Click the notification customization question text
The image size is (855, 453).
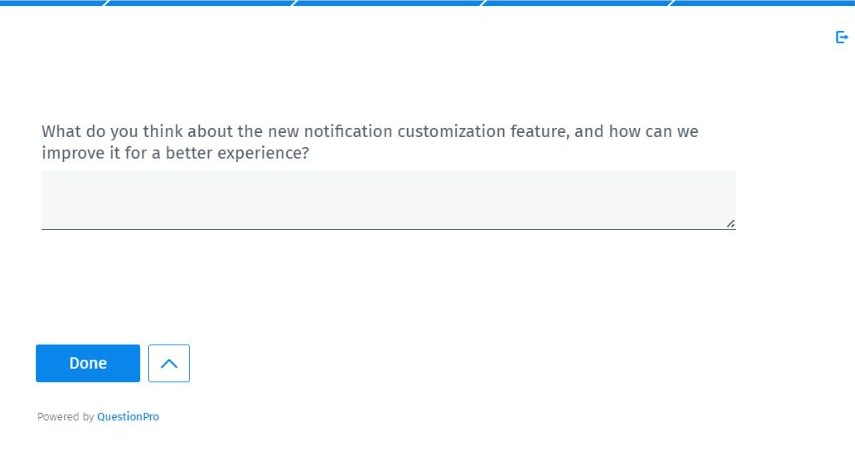(x=370, y=142)
